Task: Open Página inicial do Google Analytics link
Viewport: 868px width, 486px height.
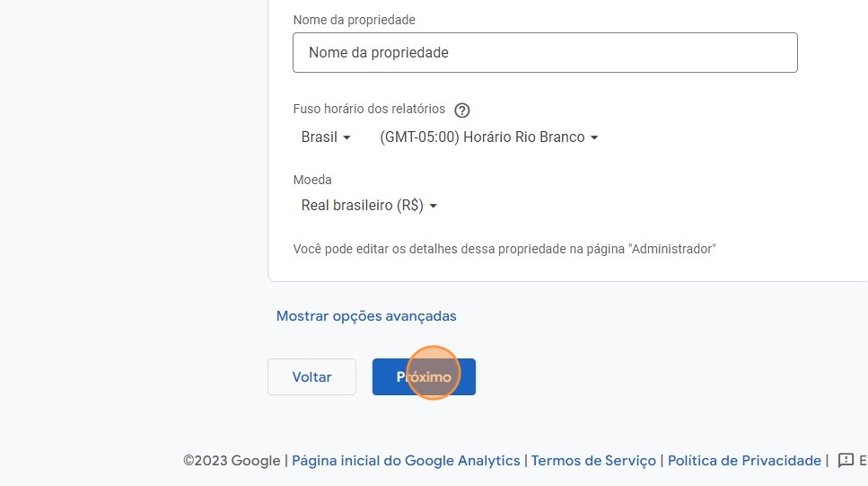Action: (406, 460)
